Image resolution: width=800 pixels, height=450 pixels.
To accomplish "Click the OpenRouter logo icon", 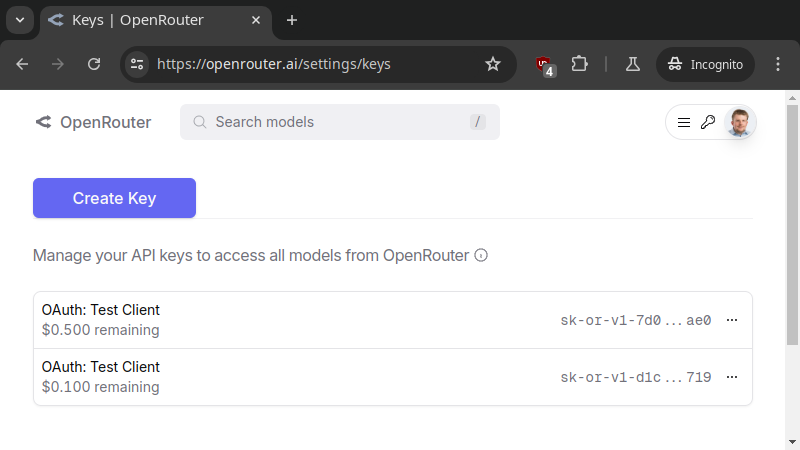I will click(x=43, y=122).
